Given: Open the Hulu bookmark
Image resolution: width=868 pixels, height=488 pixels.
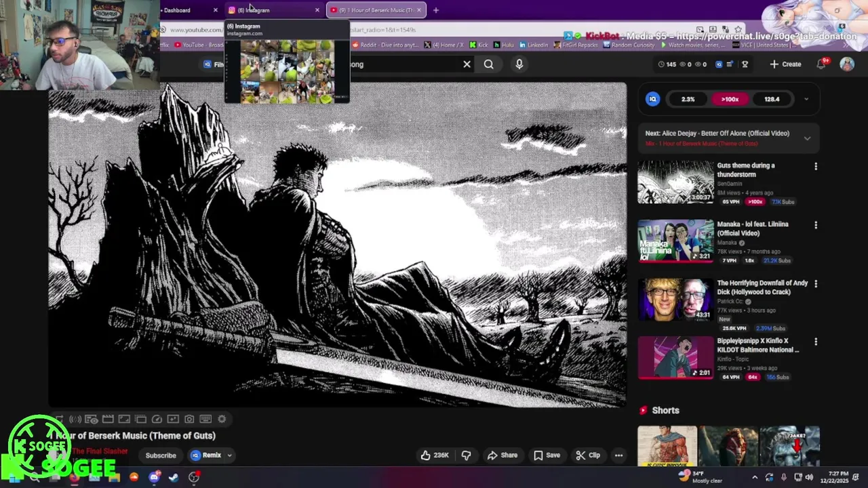Looking at the screenshot, I should coord(503,45).
